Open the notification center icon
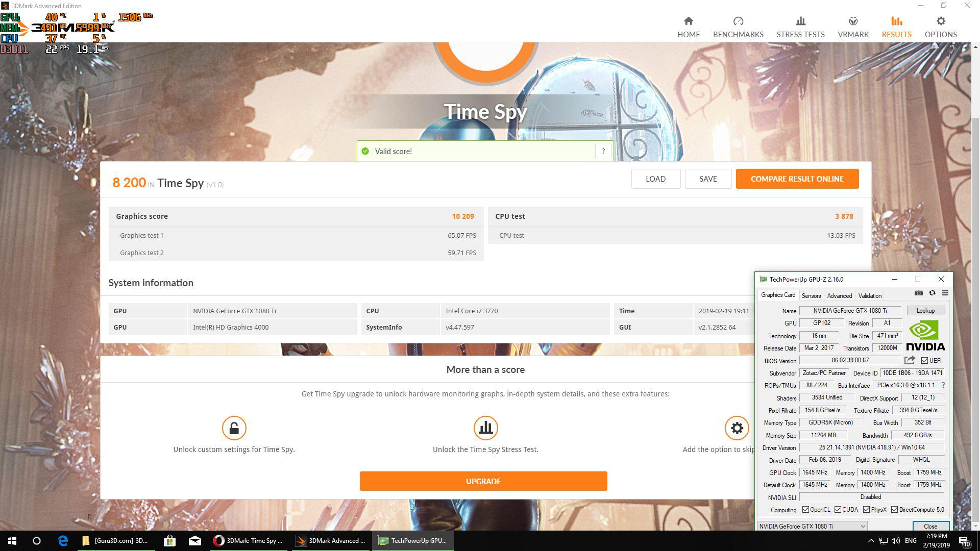Image resolution: width=980 pixels, height=551 pixels. click(x=964, y=541)
